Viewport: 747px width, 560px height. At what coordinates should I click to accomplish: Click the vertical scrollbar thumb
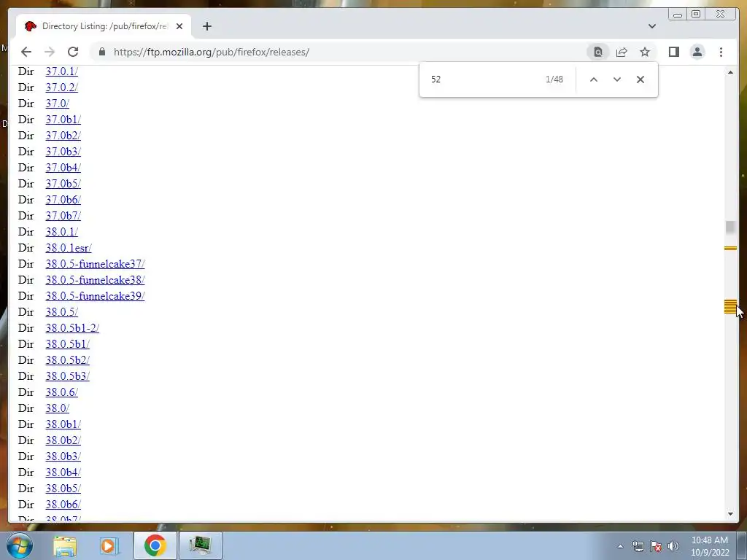pyautogui.click(x=730, y=227)
